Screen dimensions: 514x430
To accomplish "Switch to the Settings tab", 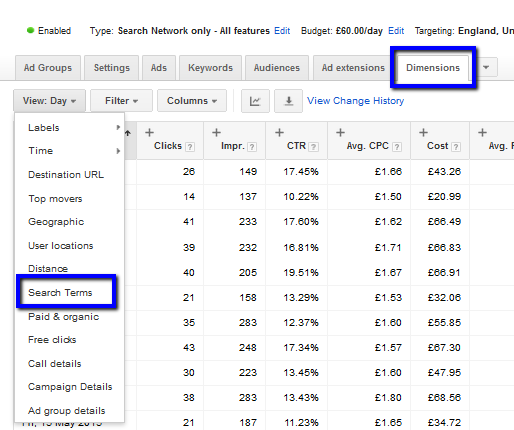I will [112, 68].
